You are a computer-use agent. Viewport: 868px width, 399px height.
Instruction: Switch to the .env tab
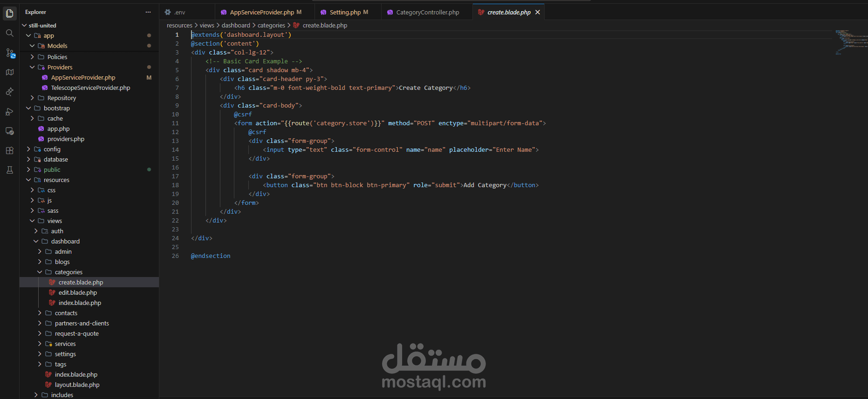point(187,12)
